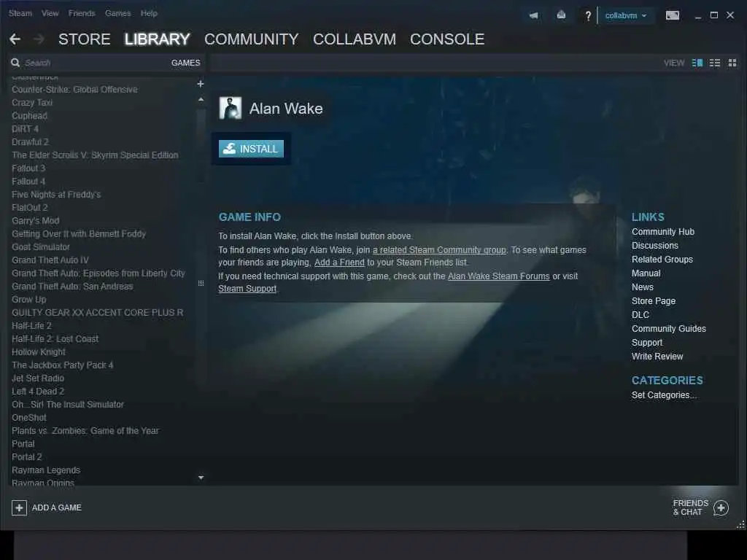Open the Steam menu
The image size is (747, 560).
[x=20, y=13]
